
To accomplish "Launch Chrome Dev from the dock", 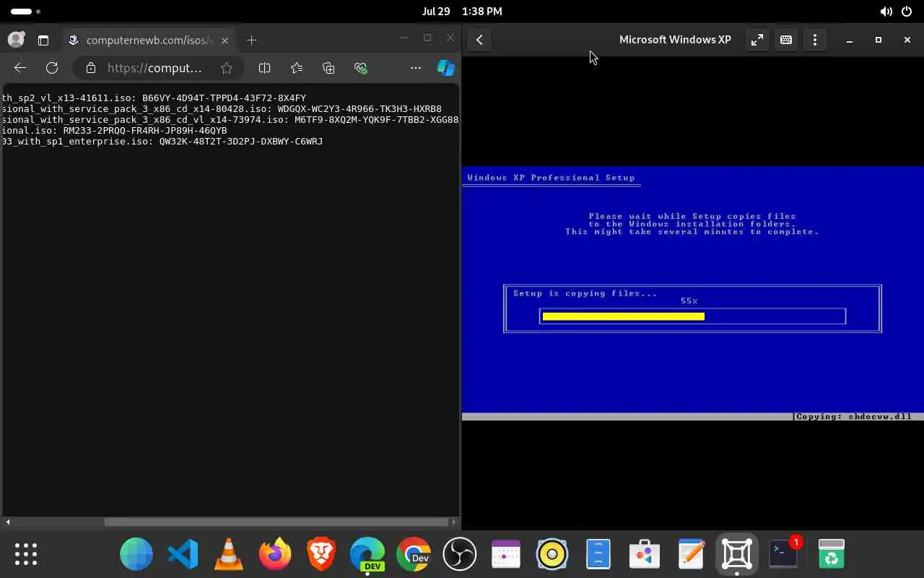I will pos(414,554).
